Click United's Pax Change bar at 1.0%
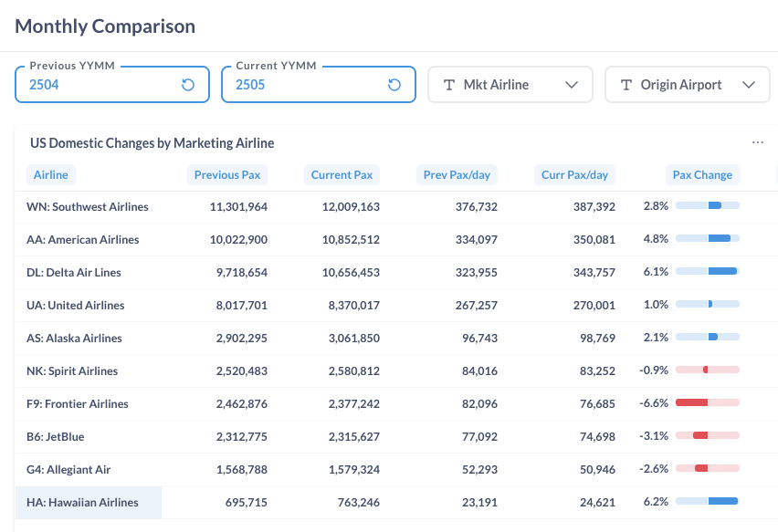Viewport: 778px width, 532px height. point(708,304)
